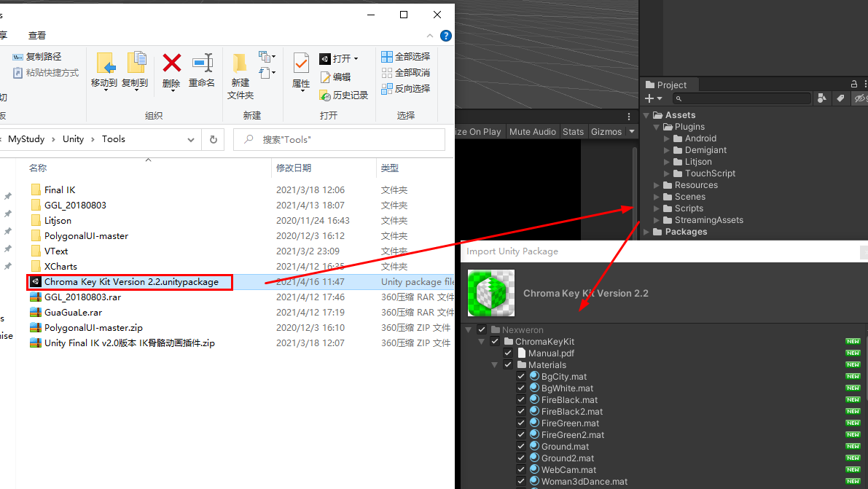
Task: Collapse the Nexweron tree node
Action: (469, 329)
